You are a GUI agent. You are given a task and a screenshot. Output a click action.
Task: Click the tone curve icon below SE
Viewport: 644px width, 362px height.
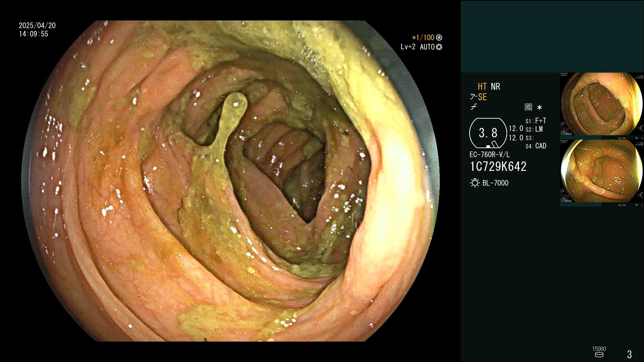474,107
